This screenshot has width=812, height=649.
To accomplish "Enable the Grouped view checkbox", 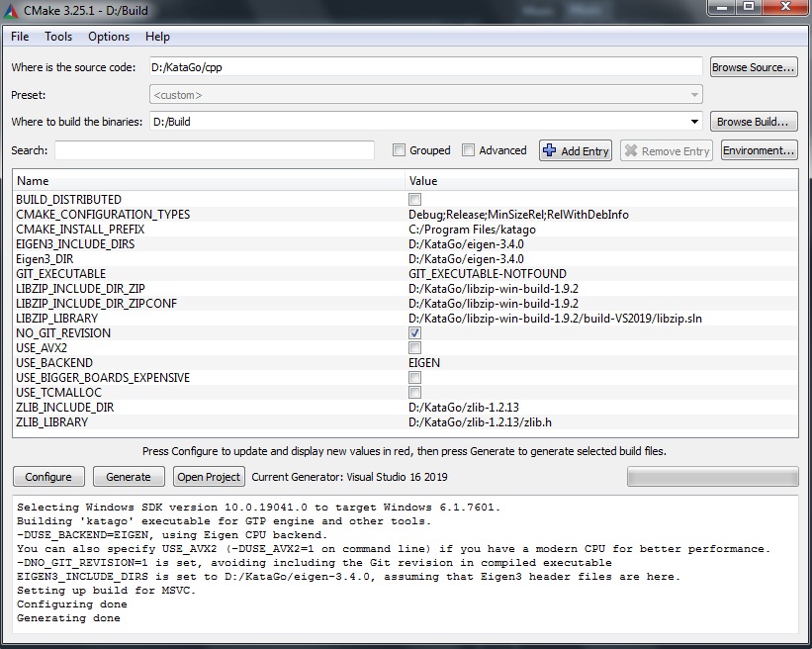I will pos(399,150).
